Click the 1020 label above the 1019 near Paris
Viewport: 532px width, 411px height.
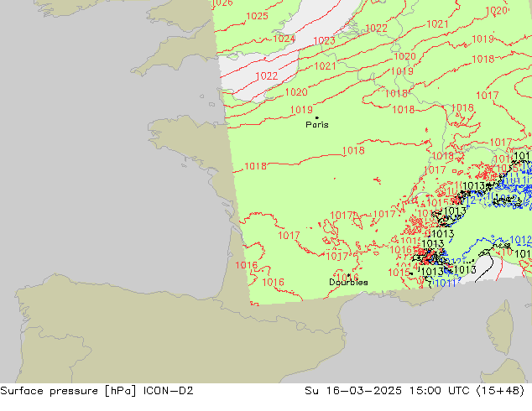point(296,92)
